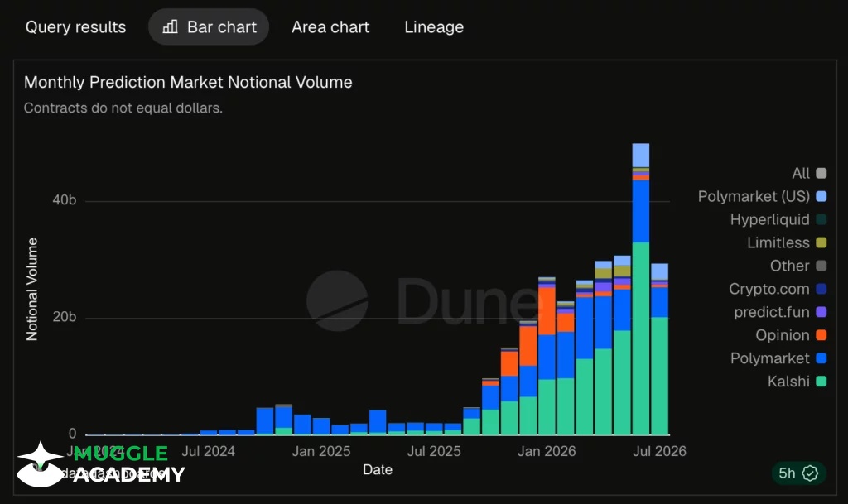Image resolution: width=848 pixels, height=504 pixels.
Task: Toggle the Opinion legend swatch
Action: (x=821, y=335)
